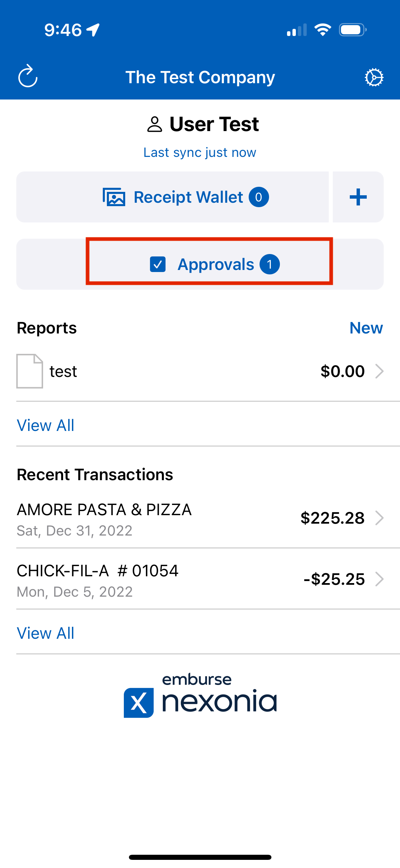Tap the user profile icon
The height and width of the screenshot is (868, 400).
[x=155, y=124]
